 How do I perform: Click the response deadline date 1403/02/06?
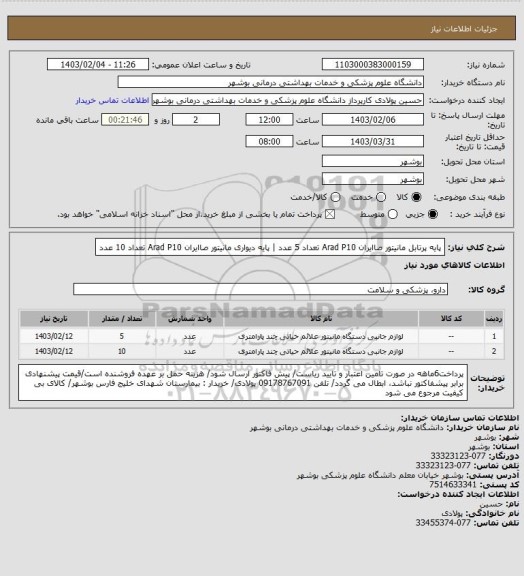(x=373, y=120)
